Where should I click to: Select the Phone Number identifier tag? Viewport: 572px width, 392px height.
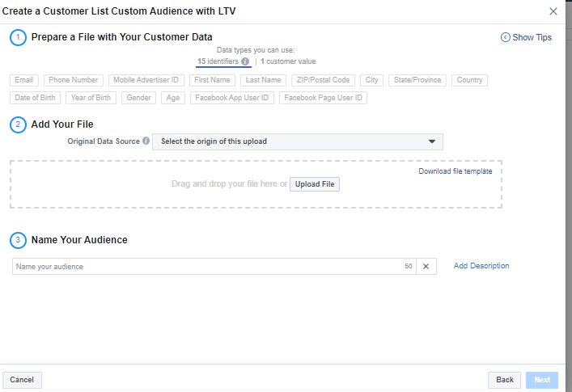(73, 80)
